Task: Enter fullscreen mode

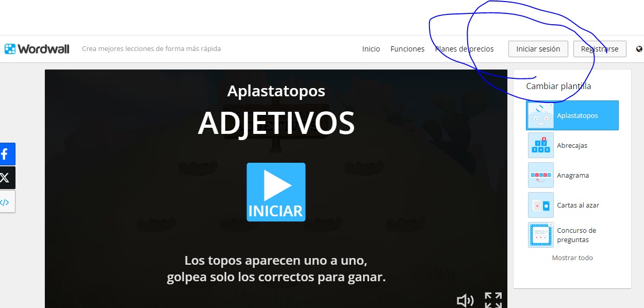Action: [493, 300]
